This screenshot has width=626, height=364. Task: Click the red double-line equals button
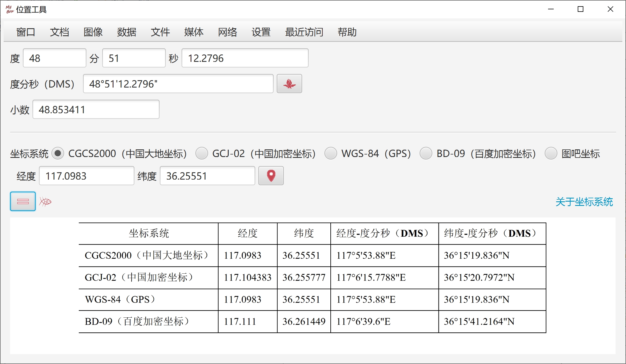coord(23,201)
